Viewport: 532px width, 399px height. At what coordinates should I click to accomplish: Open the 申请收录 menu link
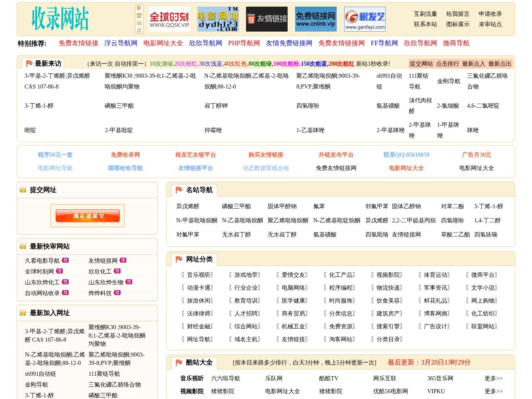click(x=490, y=14)
